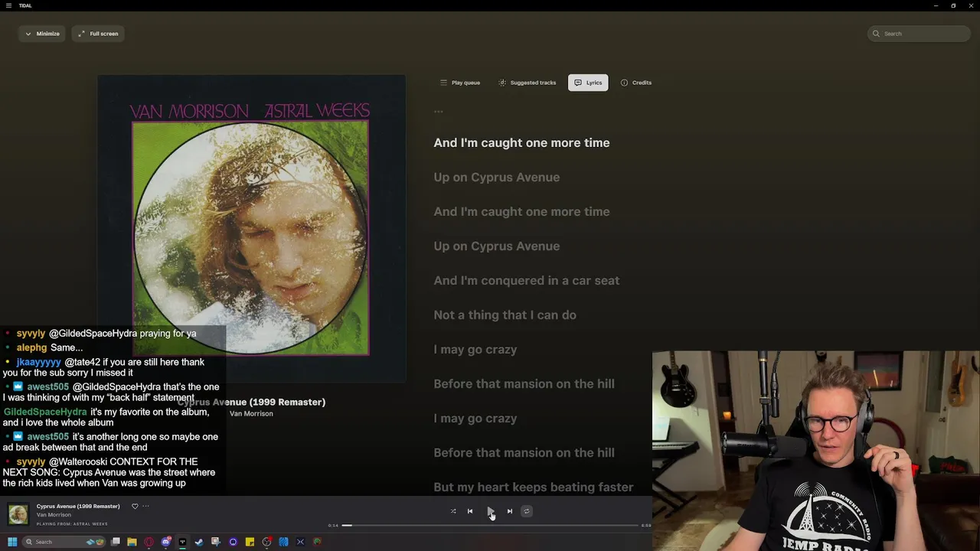Screen dimensions: 980x551
Task: Open the Discord taskbar icon
Action: pyautogui.click(x=165, y=542)
